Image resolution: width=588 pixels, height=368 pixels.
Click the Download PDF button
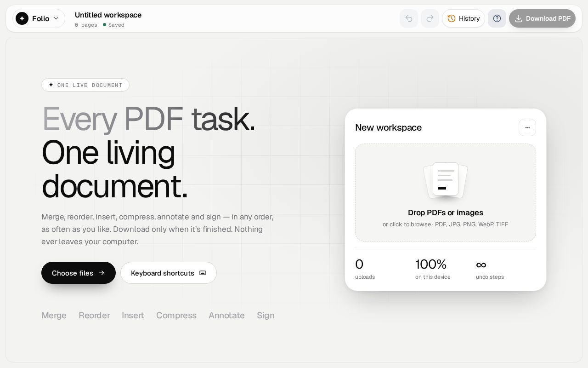point(542,18)
